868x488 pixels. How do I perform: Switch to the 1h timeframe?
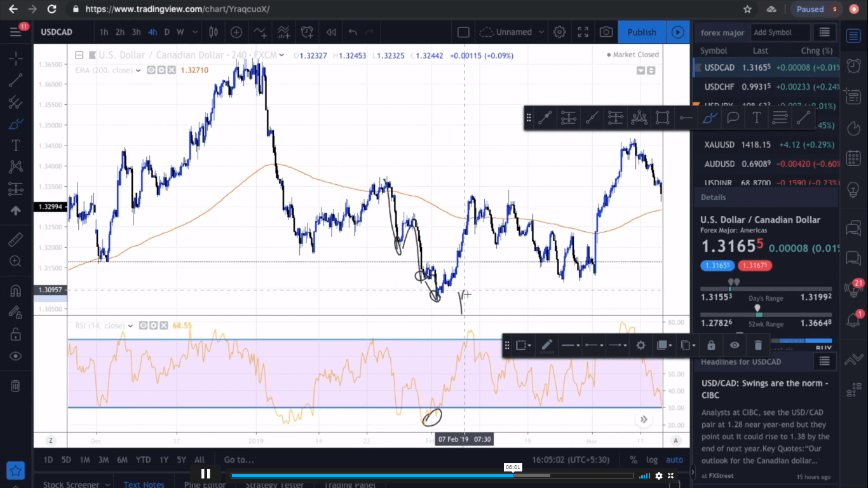(104, 32)
